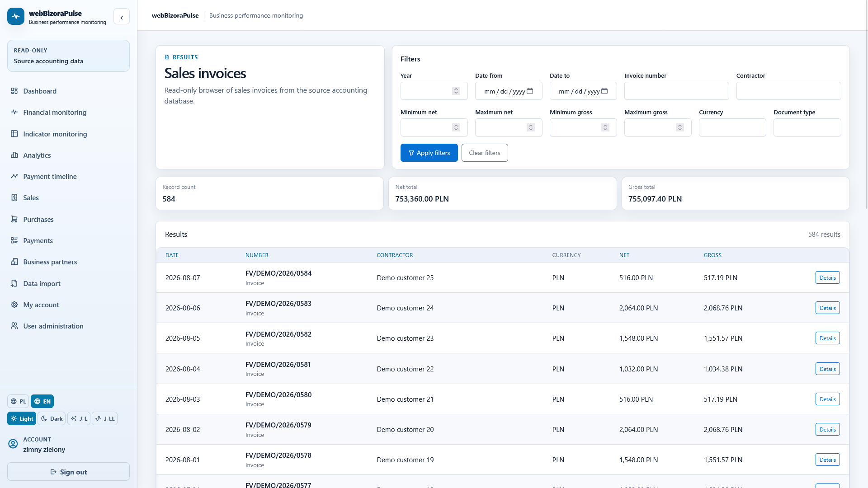
Task: Focus the Contractor filter field
Action: 788,91
